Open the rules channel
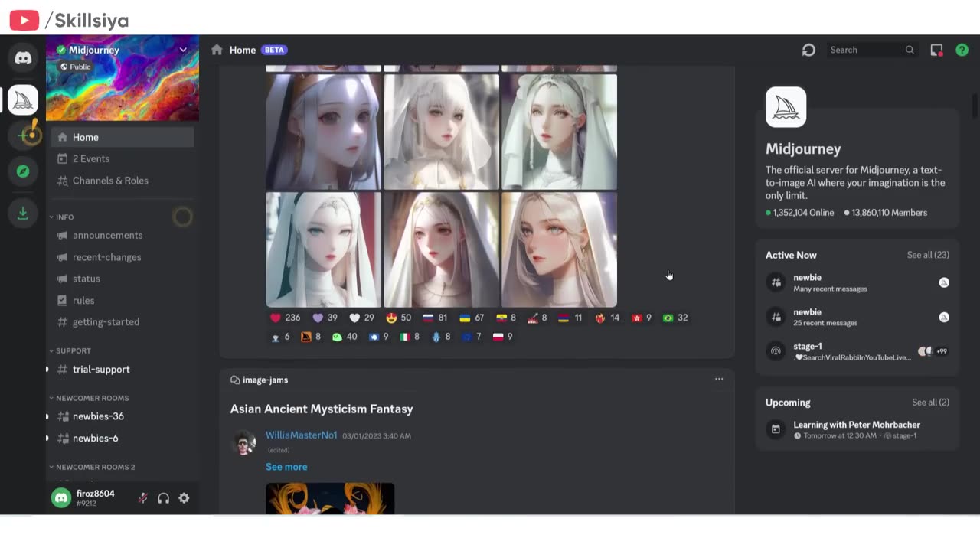 (x=122, y=300)
